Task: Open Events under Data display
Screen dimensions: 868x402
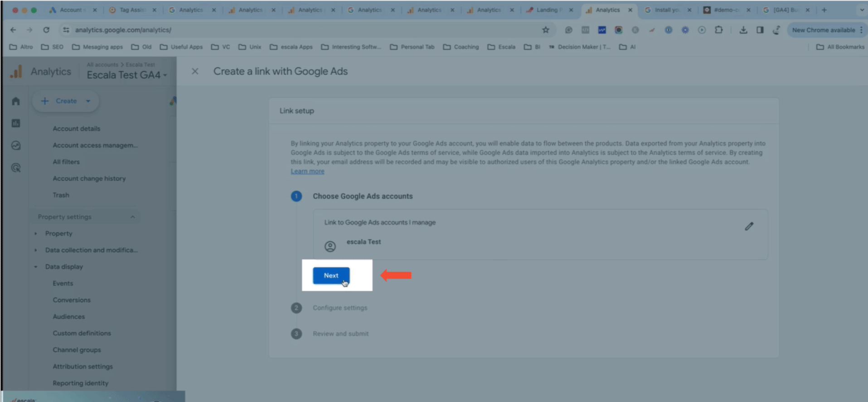Action: click(x=63, y=283)
